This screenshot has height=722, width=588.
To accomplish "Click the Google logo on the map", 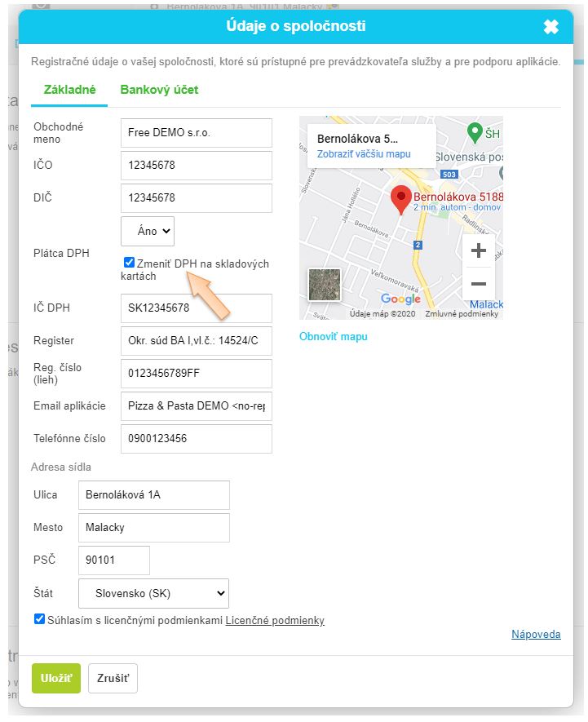I will 400,299.
